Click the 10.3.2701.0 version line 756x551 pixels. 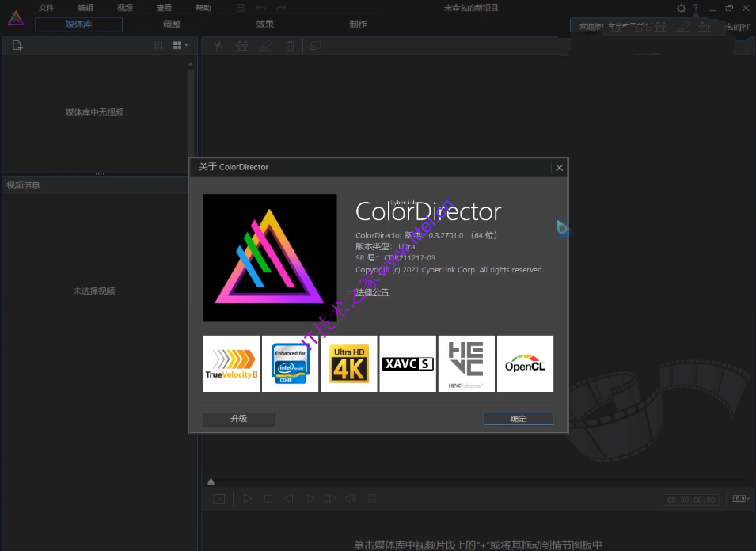(x=426, y=235)
